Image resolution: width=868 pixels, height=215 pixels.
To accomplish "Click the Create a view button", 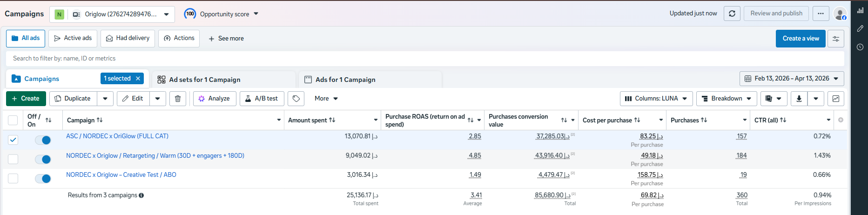I will [x=801, y=39].
